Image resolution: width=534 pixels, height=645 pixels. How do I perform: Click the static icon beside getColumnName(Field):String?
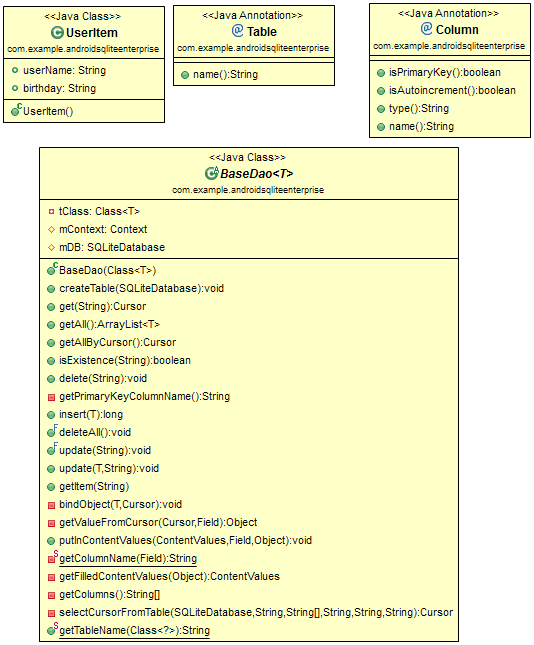pyautogui.click(x=53, y=557)
